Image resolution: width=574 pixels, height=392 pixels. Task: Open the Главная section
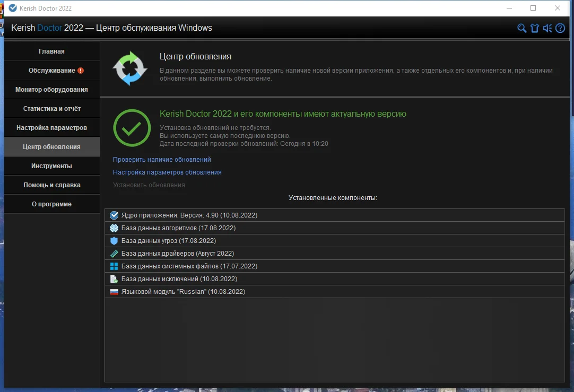51,51
